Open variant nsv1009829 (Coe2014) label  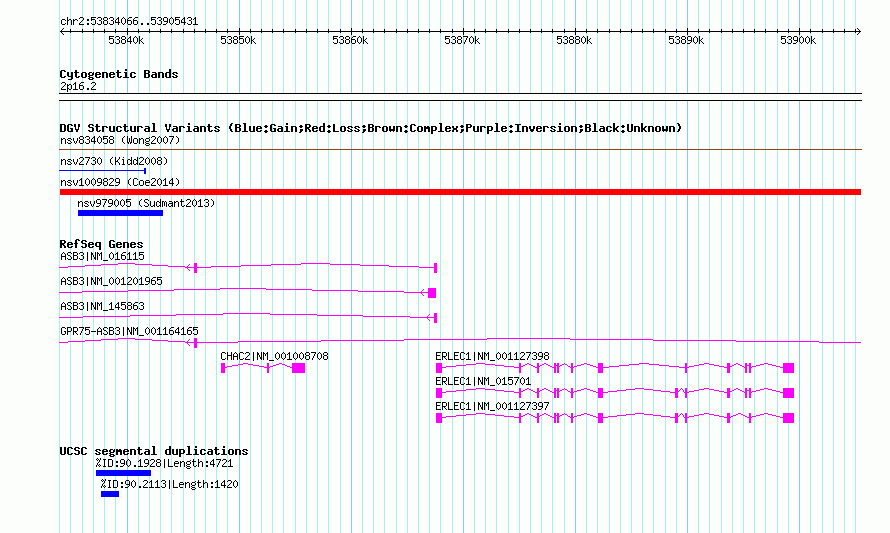[120, 182]
